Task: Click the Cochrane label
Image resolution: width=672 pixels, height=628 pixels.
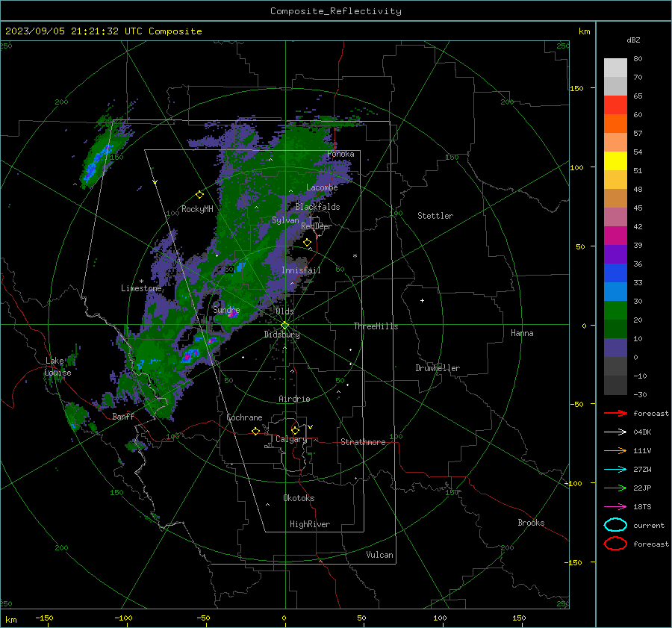Action: pyautogui.click(x=244, y=417)
